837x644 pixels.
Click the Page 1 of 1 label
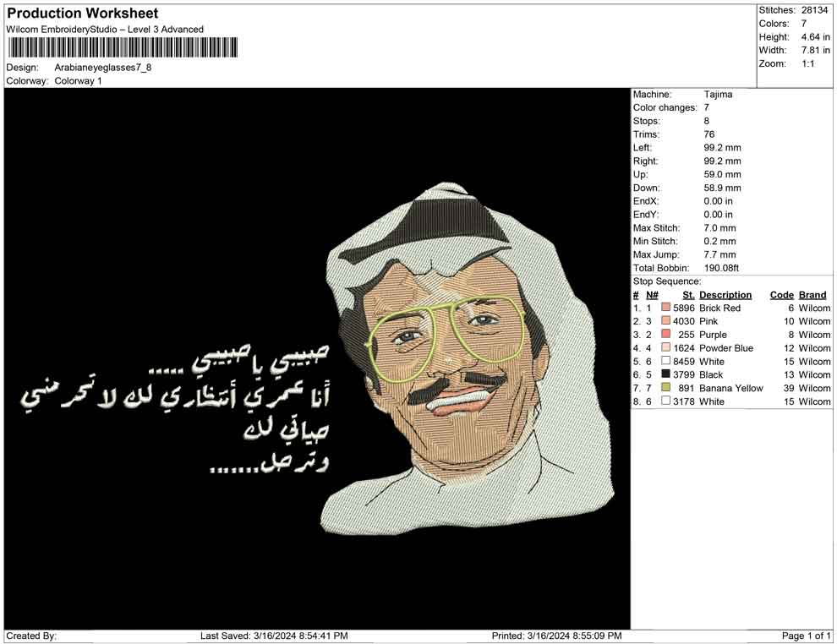[x=806, y=636]
